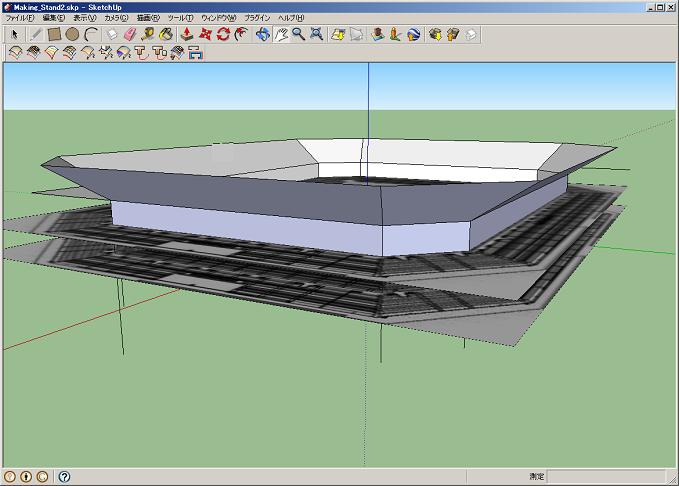Select the Arc tool
Viewport: 679px width, 486px height.
pyautogui.click(x=91, y=34)
